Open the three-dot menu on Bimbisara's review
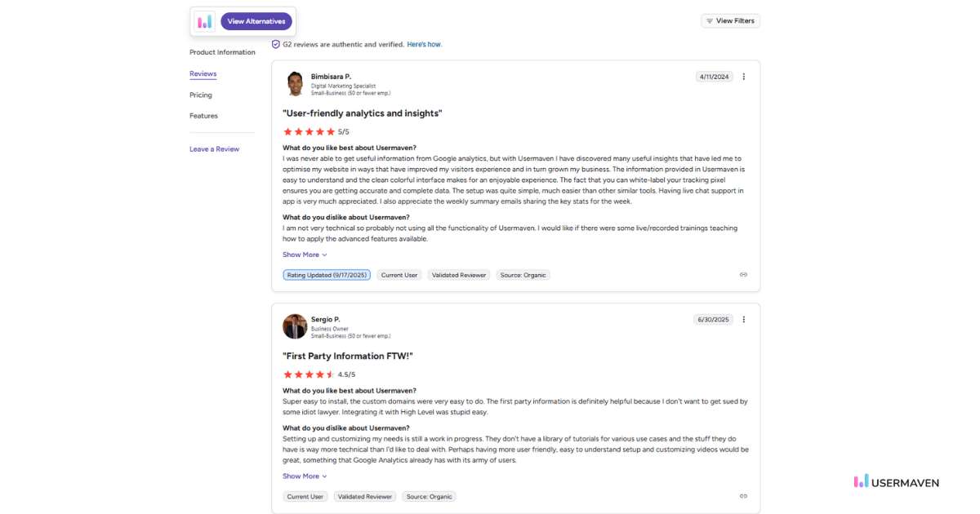The width and height of the screenshot is (980, 514). [x=743, y=77]
